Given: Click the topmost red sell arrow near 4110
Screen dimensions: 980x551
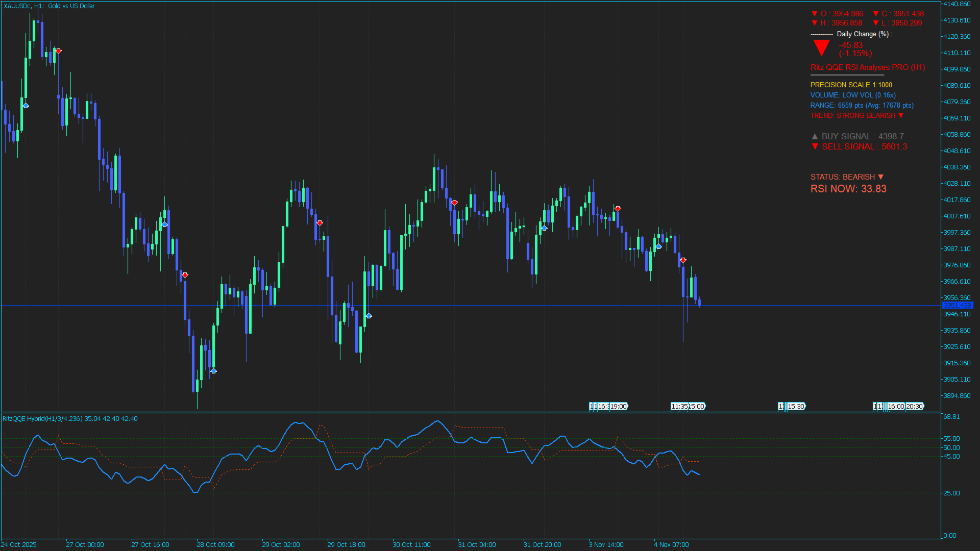Looking at the screenshot, I should point(59,51).
